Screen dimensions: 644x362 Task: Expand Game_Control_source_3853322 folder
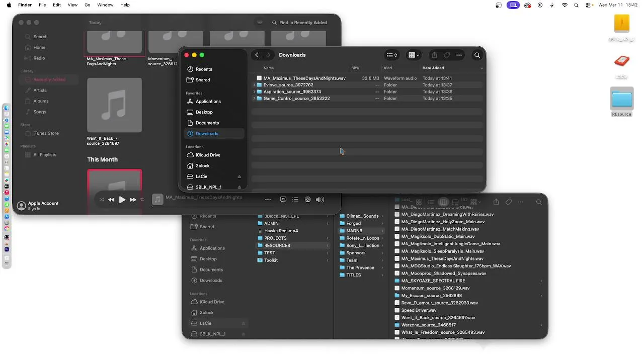(254, 99)
